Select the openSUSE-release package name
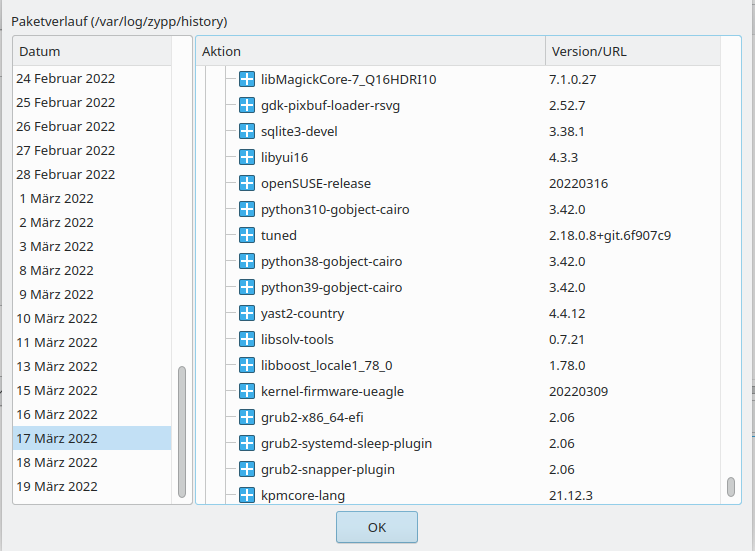Screen dimensions: 755x551 316,184
